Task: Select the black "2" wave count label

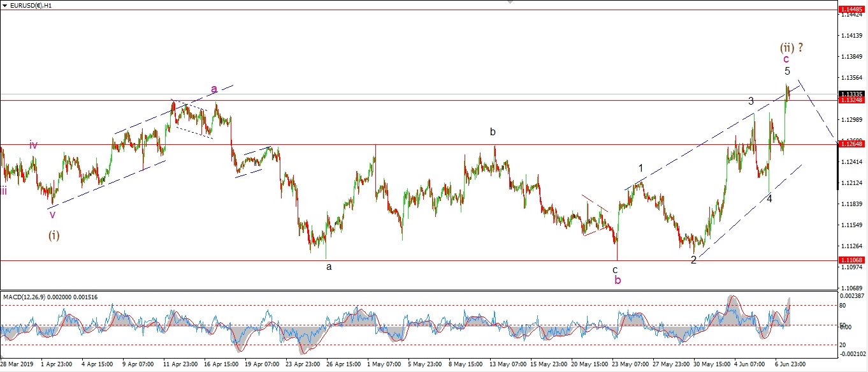Action: click(693, 260)
